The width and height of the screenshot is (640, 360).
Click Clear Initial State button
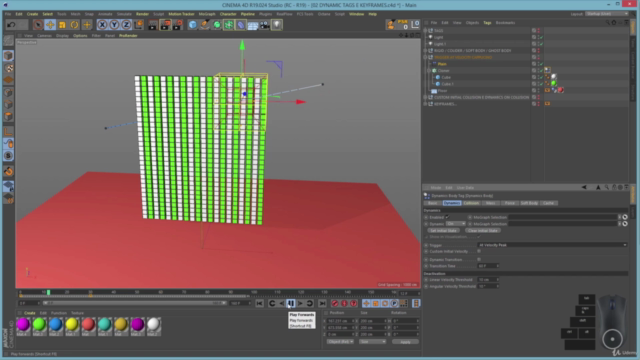pos(482,231)
